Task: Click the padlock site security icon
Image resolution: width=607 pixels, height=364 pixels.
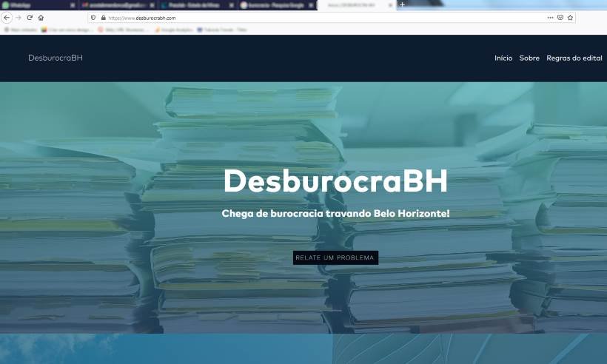Action: point(104,18)
